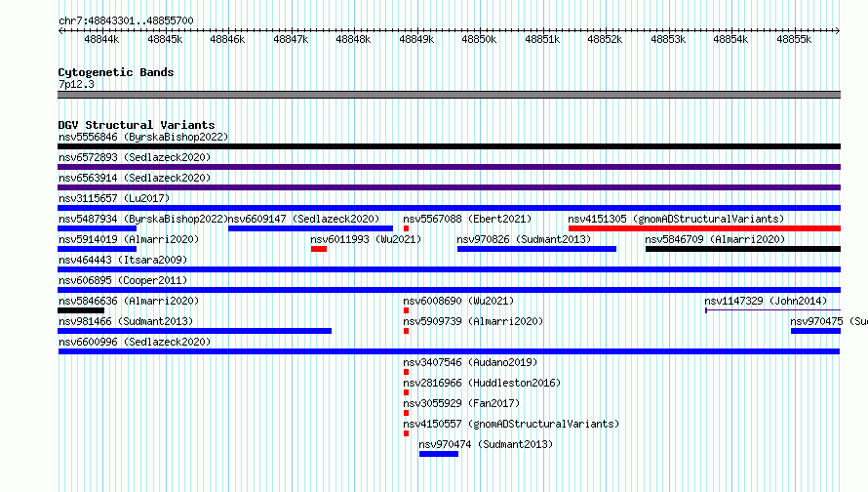Viewport: 868px width, 492px height.
Task: Click the purple bar under nsv6563914
Action: point(449,187)
